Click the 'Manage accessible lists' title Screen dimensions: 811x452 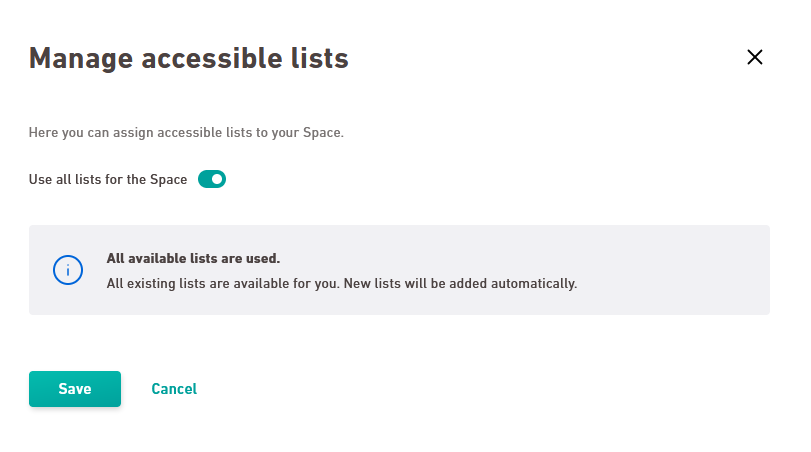(189, 58)
